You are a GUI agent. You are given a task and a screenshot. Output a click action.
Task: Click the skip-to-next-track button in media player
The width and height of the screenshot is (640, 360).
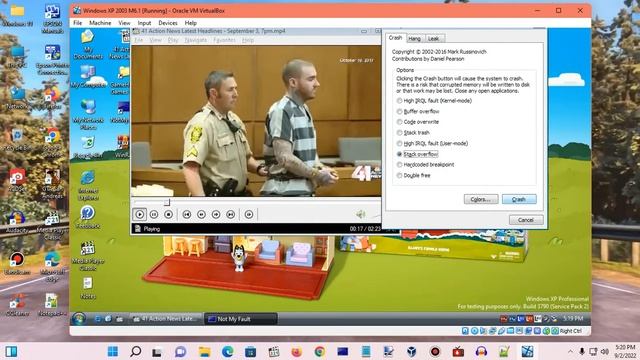click(231, 214)
